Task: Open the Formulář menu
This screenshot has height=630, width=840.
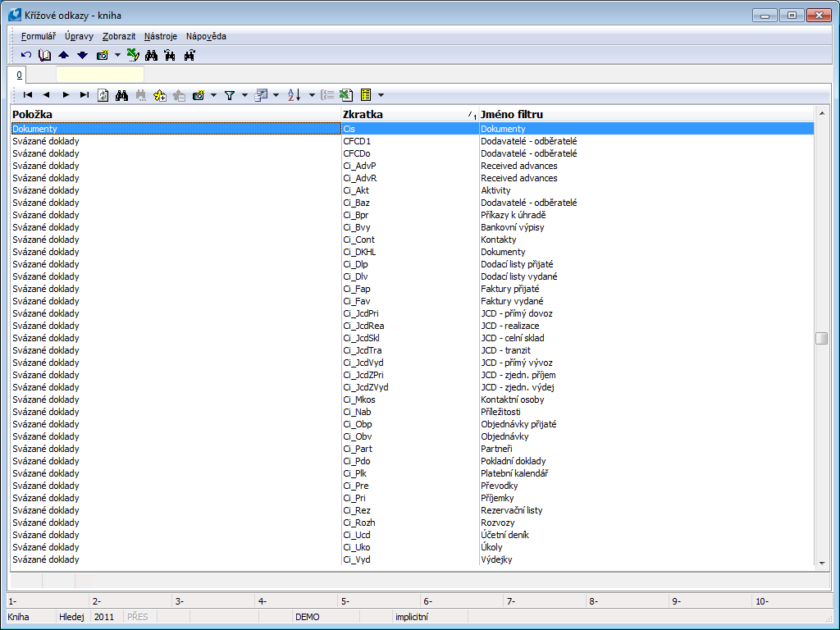Action: point(38,36)
